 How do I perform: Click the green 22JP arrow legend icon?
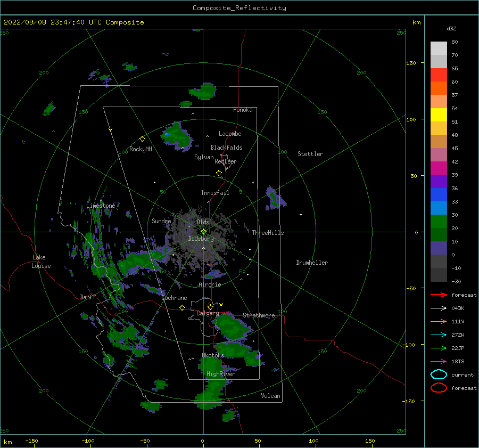[439, 348]
